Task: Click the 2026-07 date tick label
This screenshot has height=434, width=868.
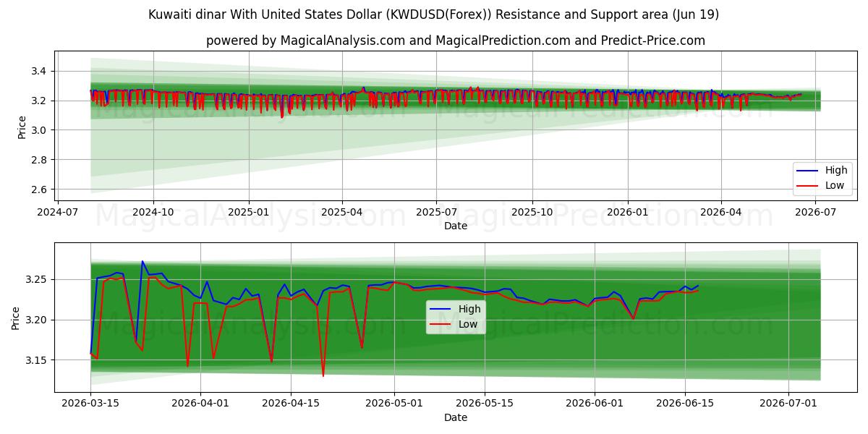Action: coord(815,212)
